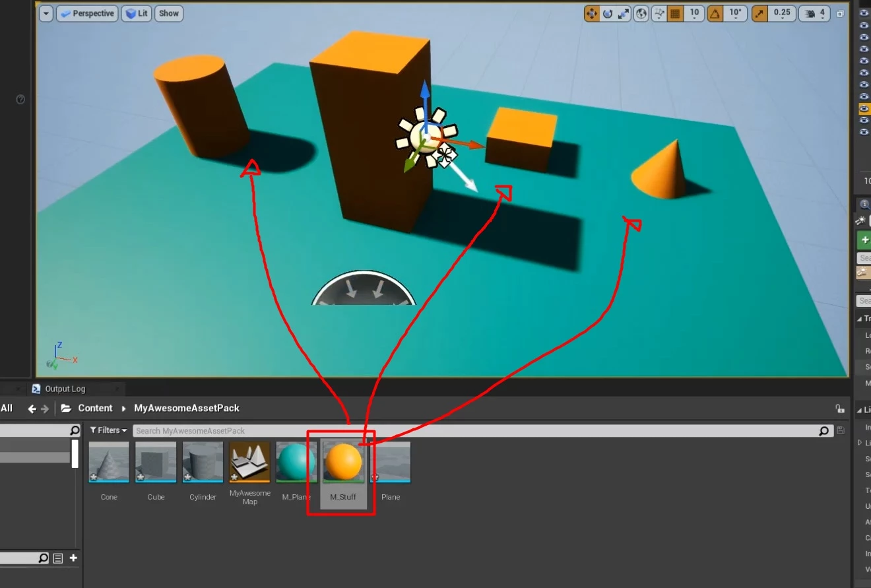Select the translate gizmo tool
Screen dimensions: 871x588
pos(591,13)
